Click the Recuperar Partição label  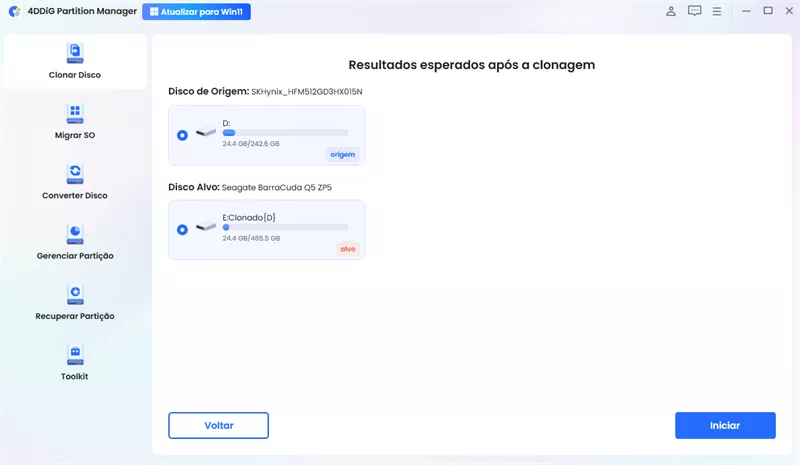(75, 316)
